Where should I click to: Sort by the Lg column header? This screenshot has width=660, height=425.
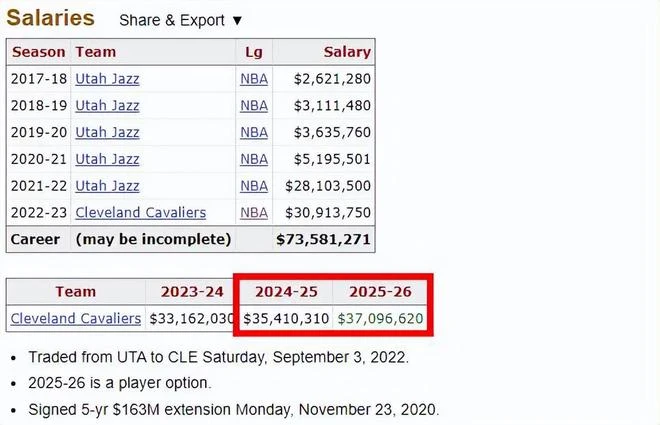coord(254,52)
